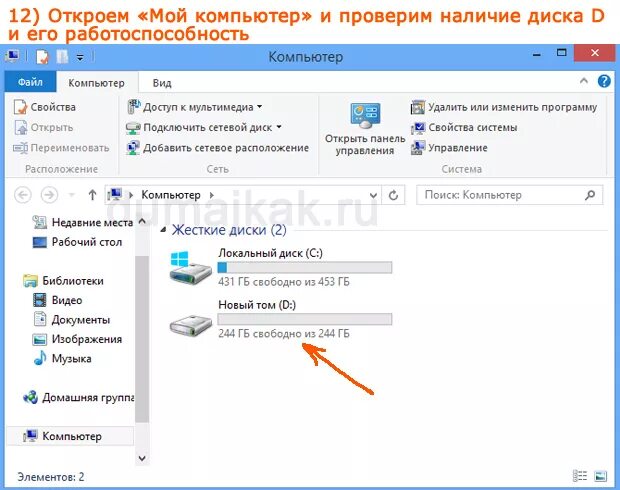Open the Документы library
This screenshot has width=620, height=490.
(x=72, y=320)
